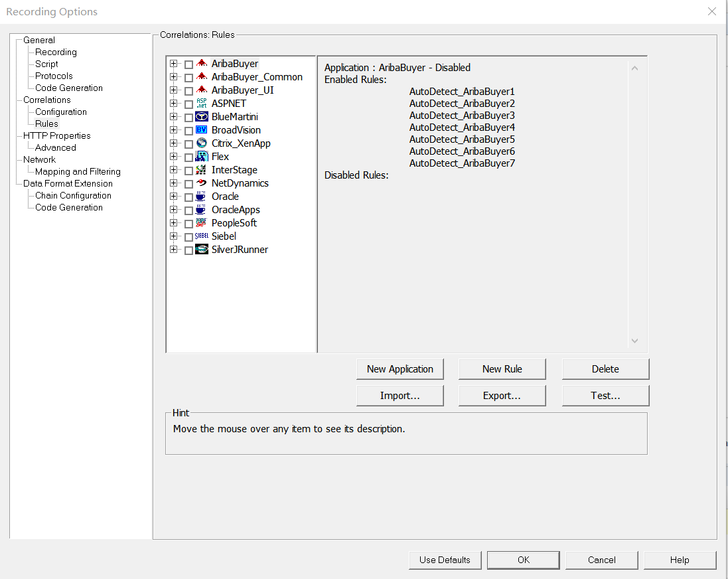Expand the AribaBuyer tree node
The image size is (728, 579).
[x=174, y=63]
